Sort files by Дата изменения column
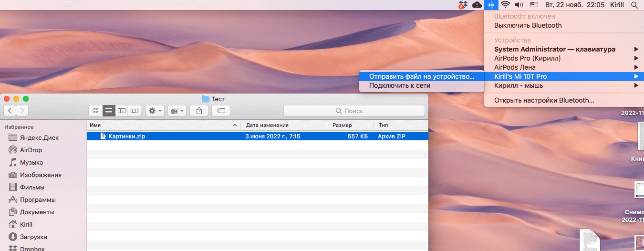This screenshot has height=251, width=644. coord(267,125)
